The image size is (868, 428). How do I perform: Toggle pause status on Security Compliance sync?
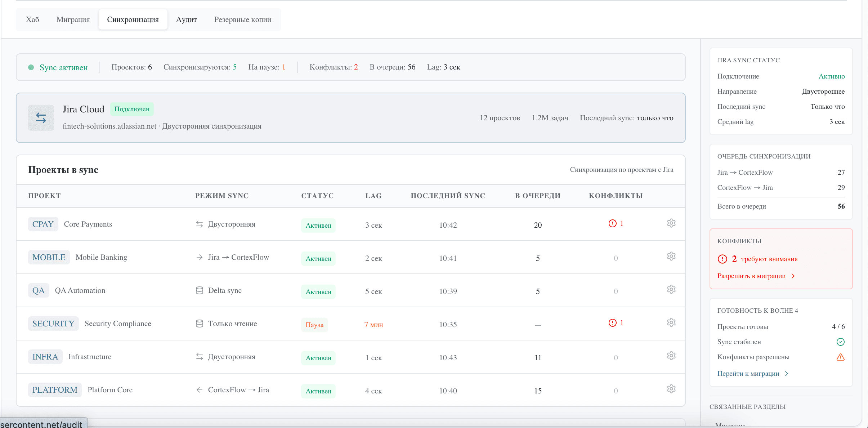(314, 325)
